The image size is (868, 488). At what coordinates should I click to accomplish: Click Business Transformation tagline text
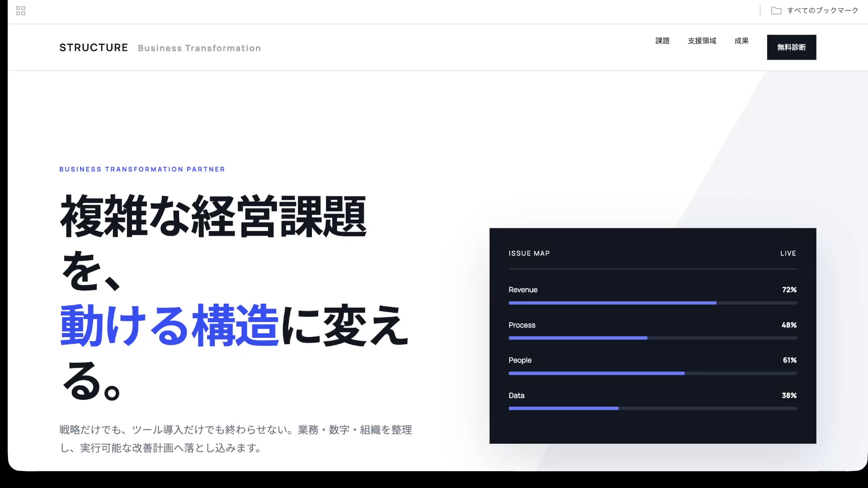click(x=199, y=48)
